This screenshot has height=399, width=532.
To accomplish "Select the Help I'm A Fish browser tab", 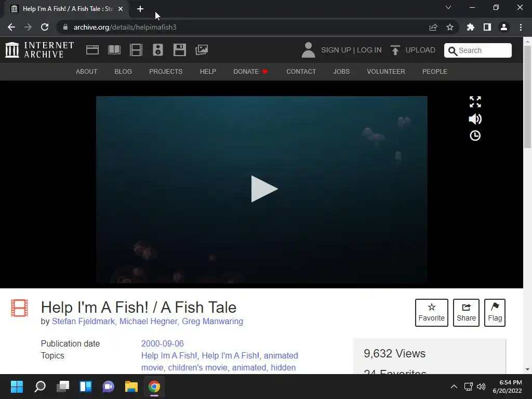I will click(67, 9).
